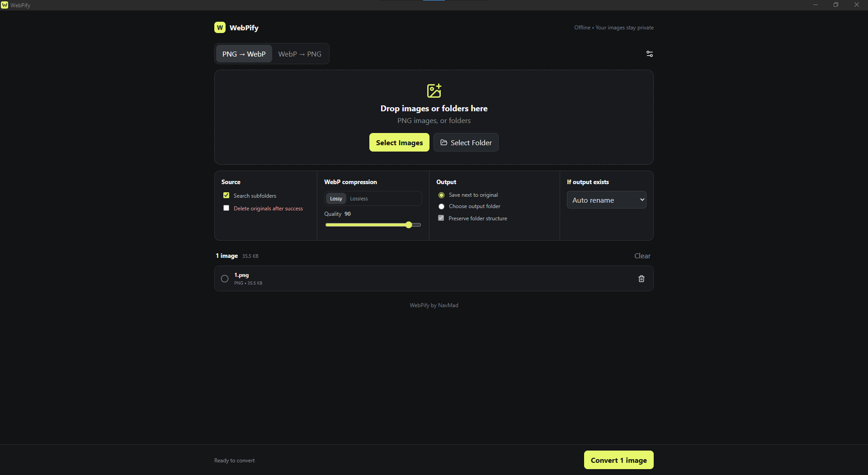868x475 pixels.
Task: Click the Select Images button
Action: pyautogui.click(x=399, y=142)
